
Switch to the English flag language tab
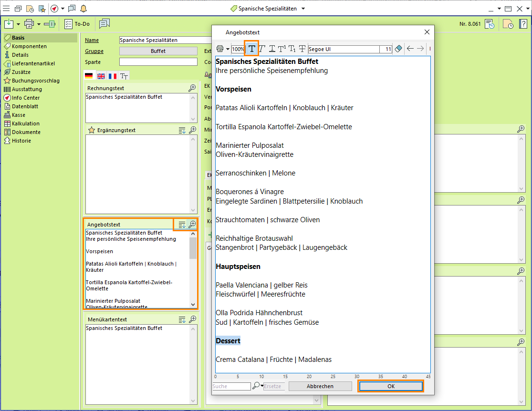(101, 76)
